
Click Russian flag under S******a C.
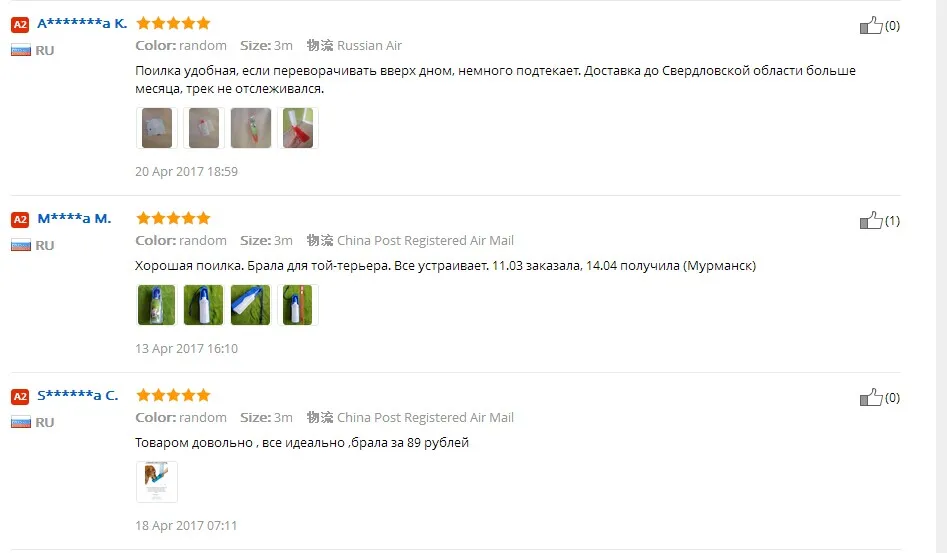(21, 422)
